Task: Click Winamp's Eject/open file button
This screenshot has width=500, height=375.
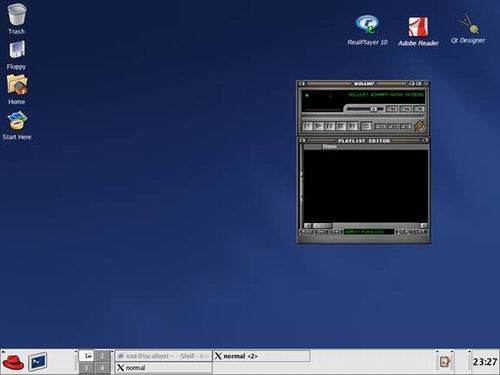Action: pyautogui.click(x=366, y=126)
